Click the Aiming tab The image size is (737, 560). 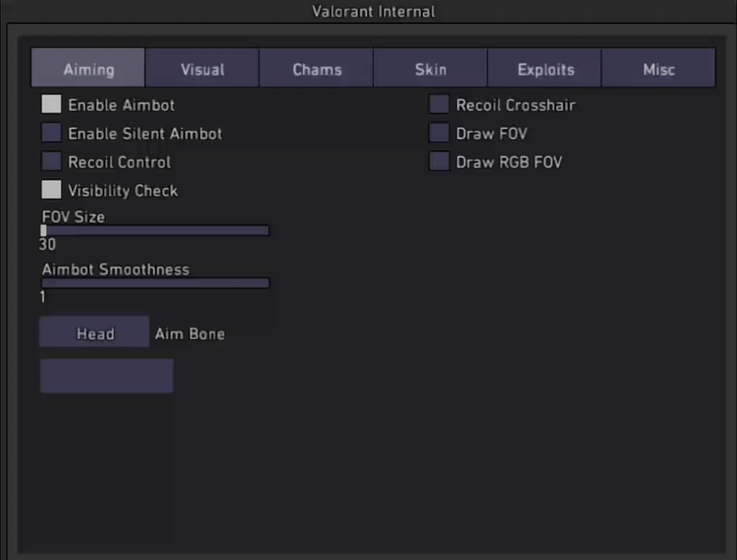point(88,69)
